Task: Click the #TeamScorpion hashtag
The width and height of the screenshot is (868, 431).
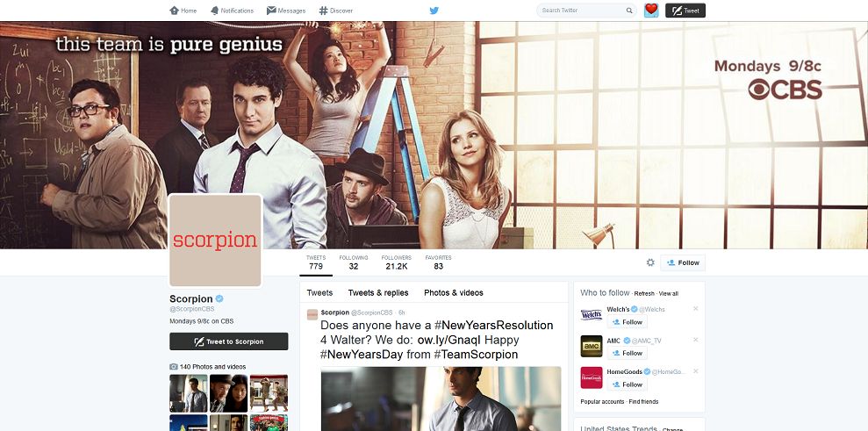Action: click(x=476, y=355)
